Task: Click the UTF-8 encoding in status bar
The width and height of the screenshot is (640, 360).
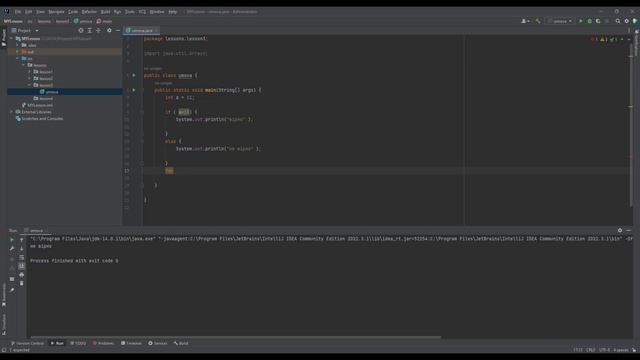Action: coord(604,350)
